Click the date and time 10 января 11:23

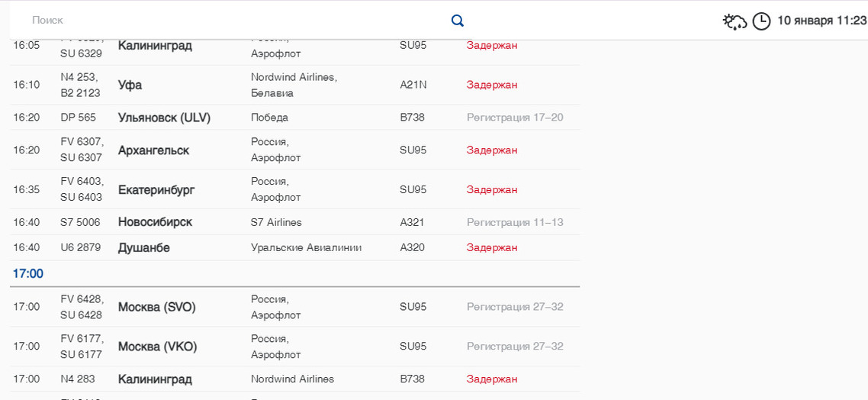click(821, 21)
